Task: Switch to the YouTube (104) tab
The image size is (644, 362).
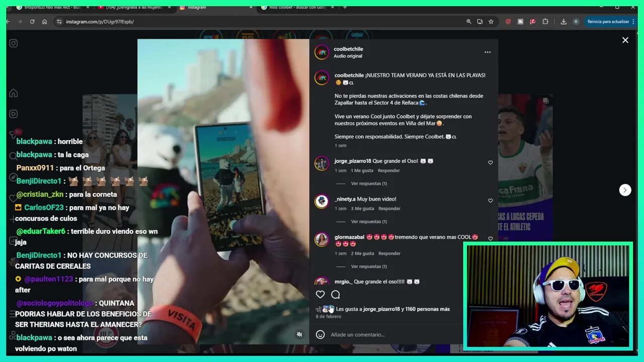Action: click(134, 8)
